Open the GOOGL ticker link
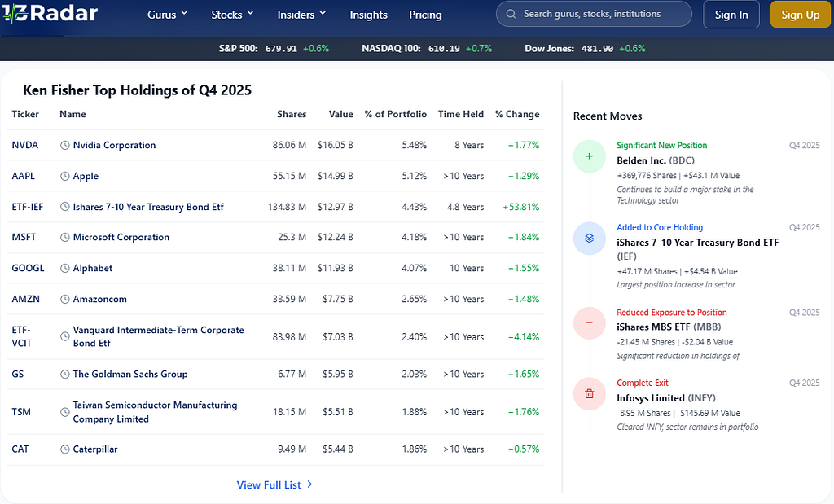834x504 pixels. click(29, 268)
